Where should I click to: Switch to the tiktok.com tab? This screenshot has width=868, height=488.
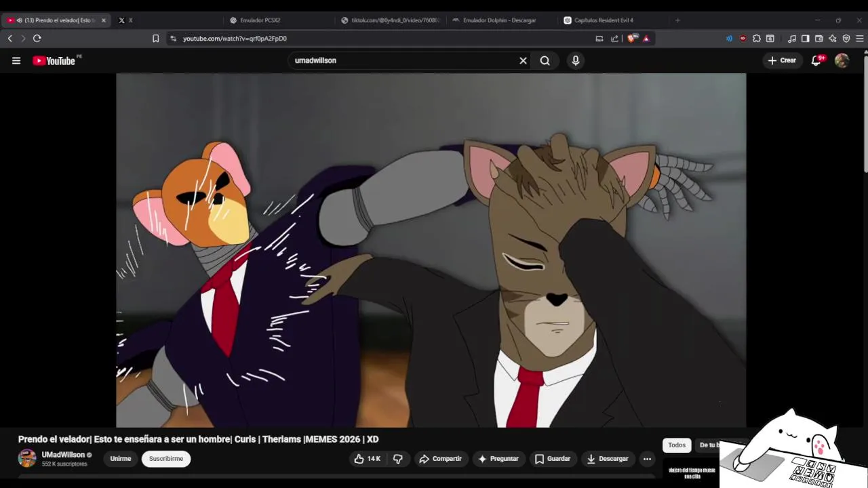point(390,20)
